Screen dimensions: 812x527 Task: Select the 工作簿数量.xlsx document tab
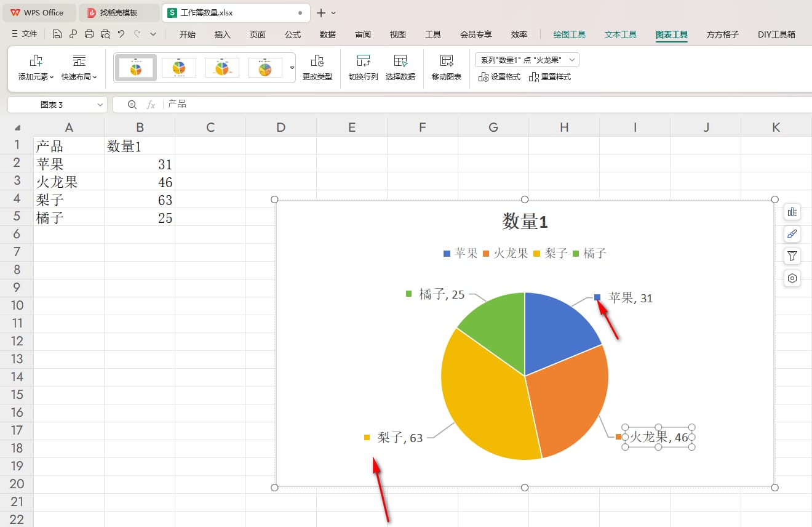click(x=236, y=12)
